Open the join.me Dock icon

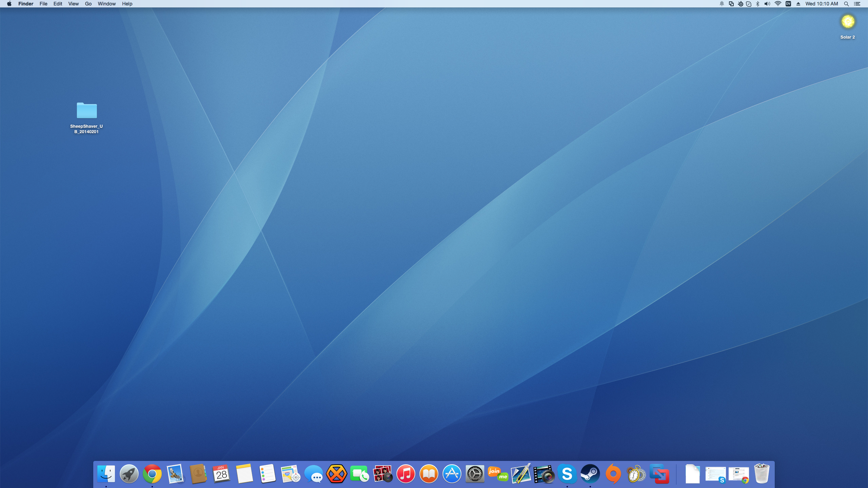point(498,474)
